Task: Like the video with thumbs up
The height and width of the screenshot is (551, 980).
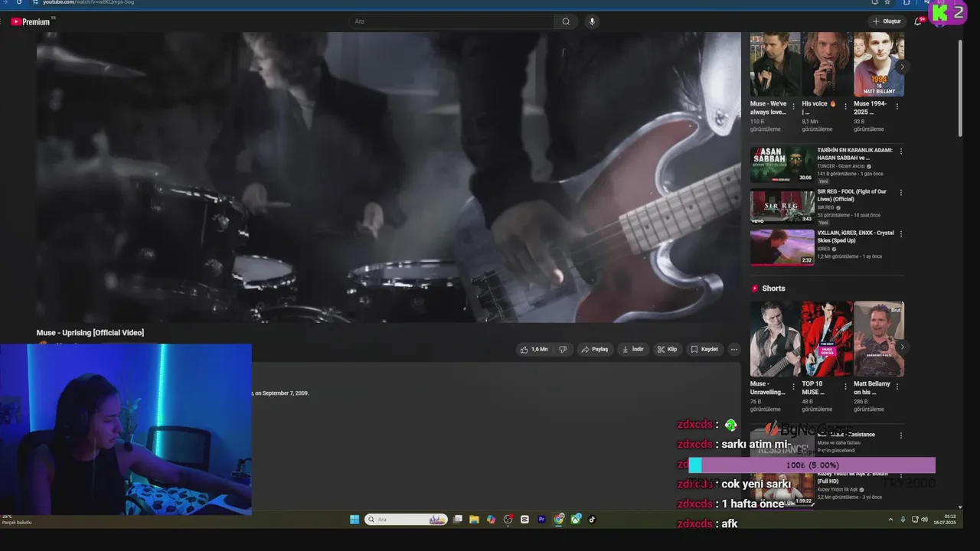Action: tap(534, 349)
